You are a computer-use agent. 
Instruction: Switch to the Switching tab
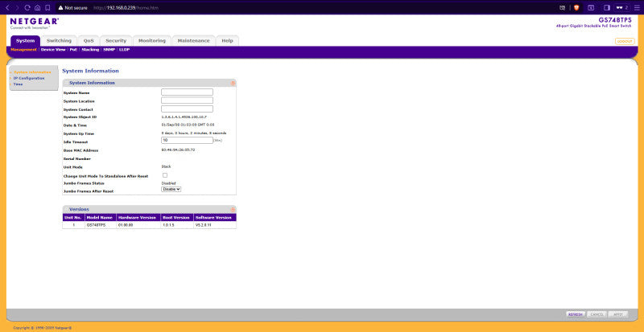click(59, 41)
